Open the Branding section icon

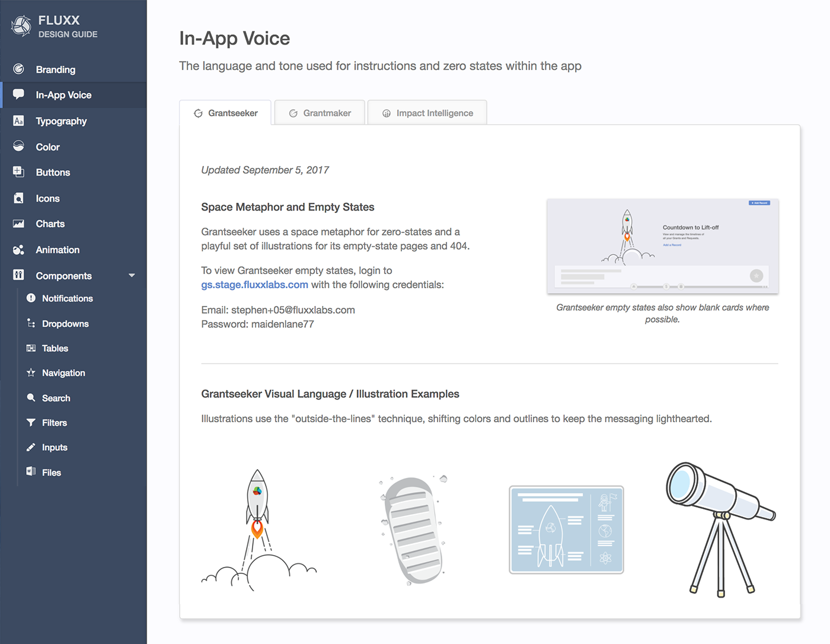click(x=19, y=69)
